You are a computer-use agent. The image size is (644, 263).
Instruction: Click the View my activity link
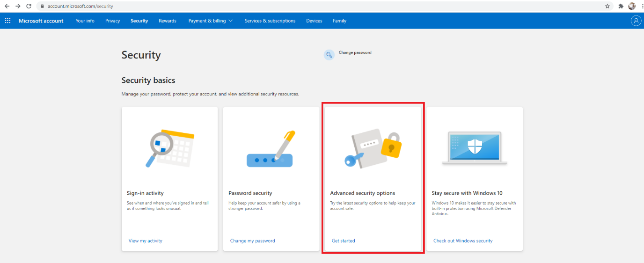coord(145,241)
